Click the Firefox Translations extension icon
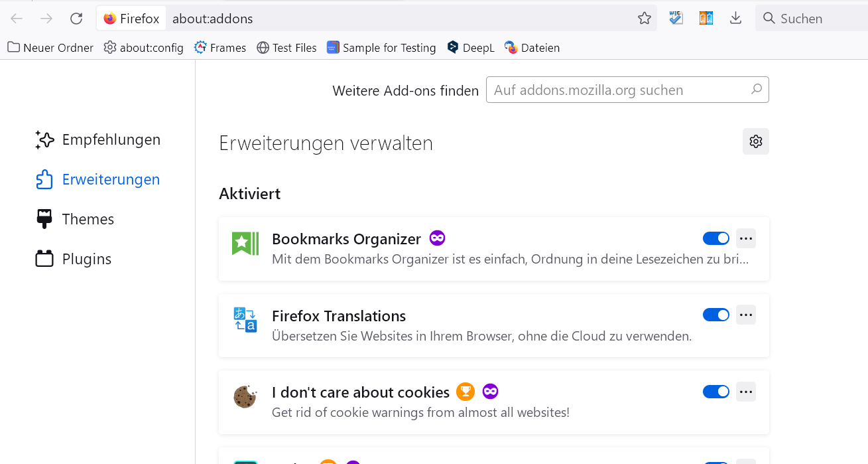This screenshot has height=464, width=868. tap(245, 320)
